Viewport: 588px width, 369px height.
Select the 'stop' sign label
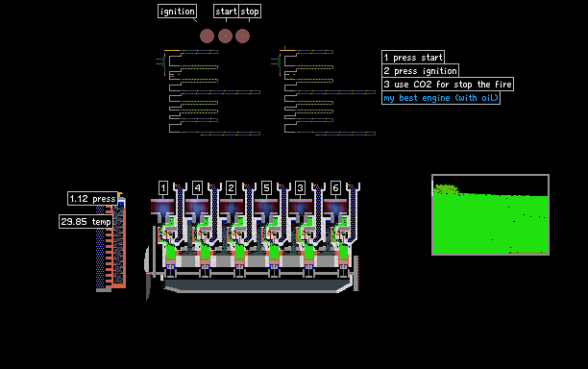point(250,12)
